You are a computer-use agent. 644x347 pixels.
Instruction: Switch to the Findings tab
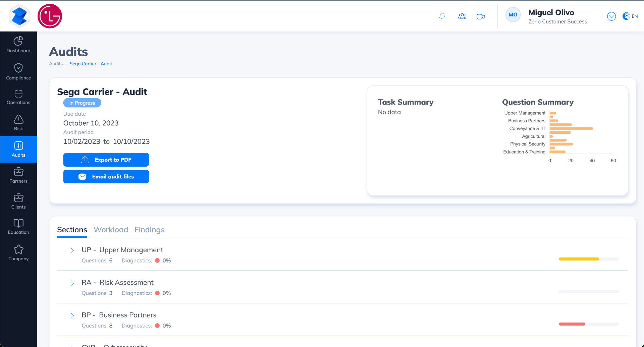pos(150,230)
